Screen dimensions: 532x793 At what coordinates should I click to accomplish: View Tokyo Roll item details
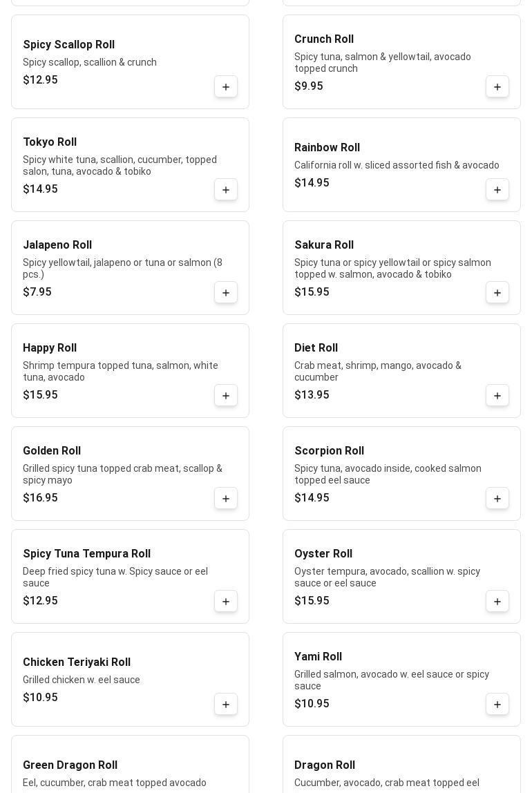pos(50,142)
